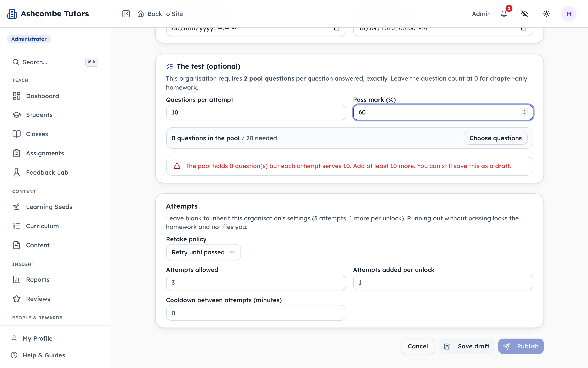Click the sidebar Search box
The image size is (588, 368).
click(x=55, y=62)
